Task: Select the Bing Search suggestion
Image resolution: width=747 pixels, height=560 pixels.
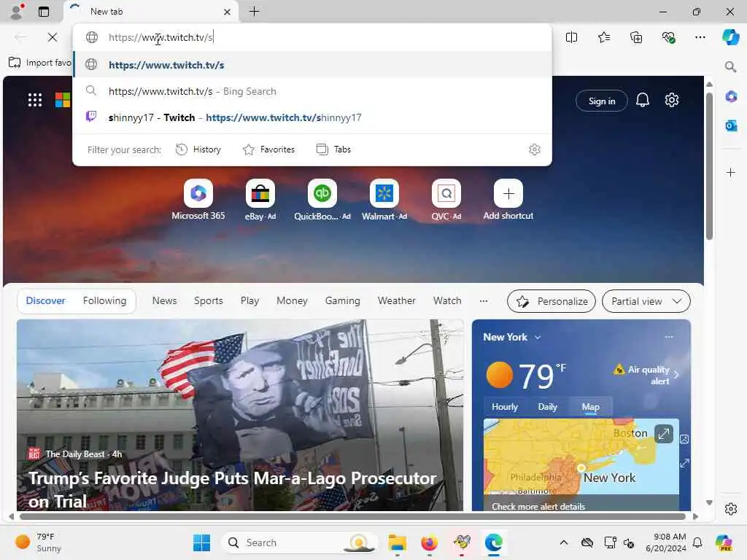Action: coord(312,91)
